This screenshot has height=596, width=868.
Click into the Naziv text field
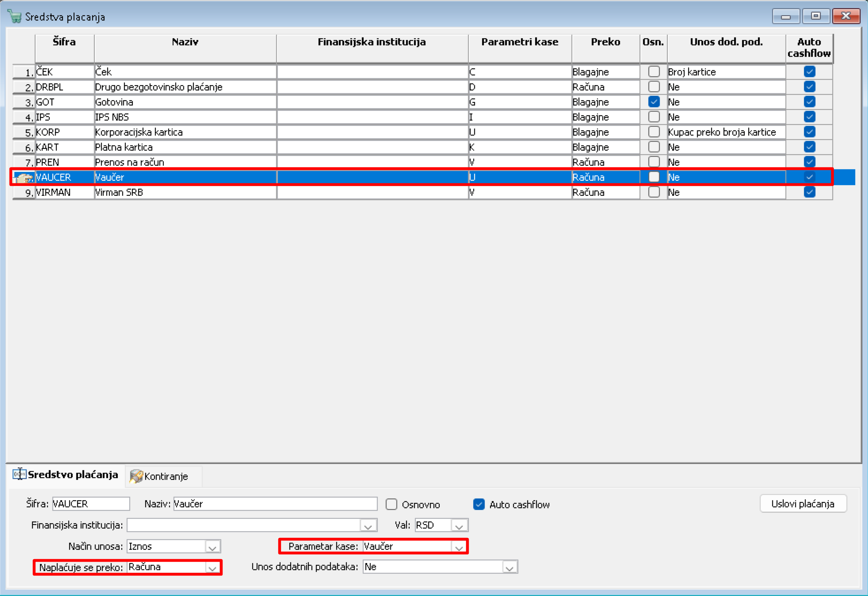point(275,504)
